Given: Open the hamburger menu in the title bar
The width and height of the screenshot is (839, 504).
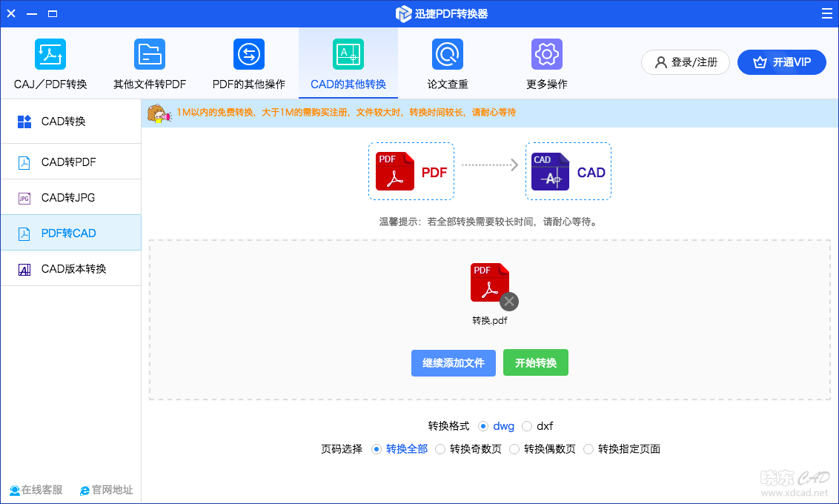Looking at the screenshot, I should (826, 13).
